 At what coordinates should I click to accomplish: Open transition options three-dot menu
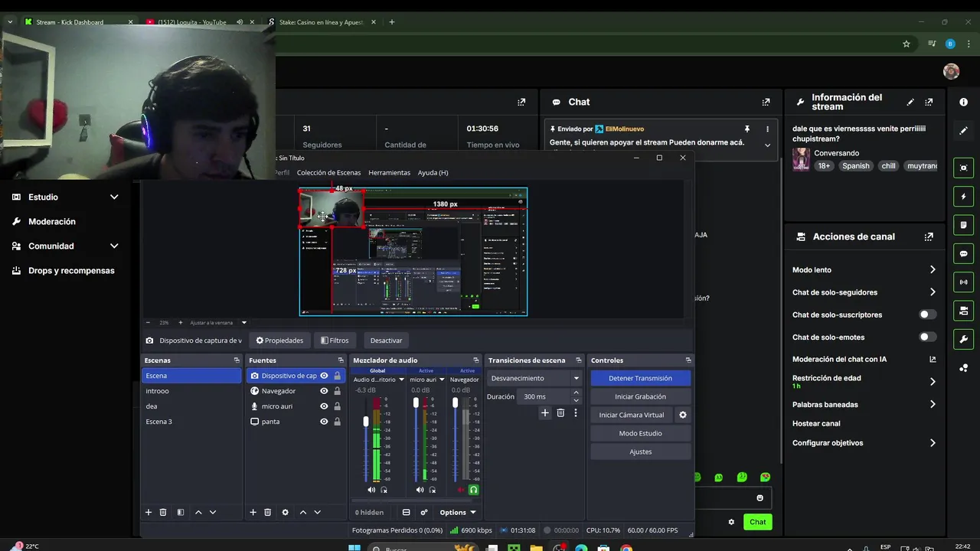coord(576,412)
